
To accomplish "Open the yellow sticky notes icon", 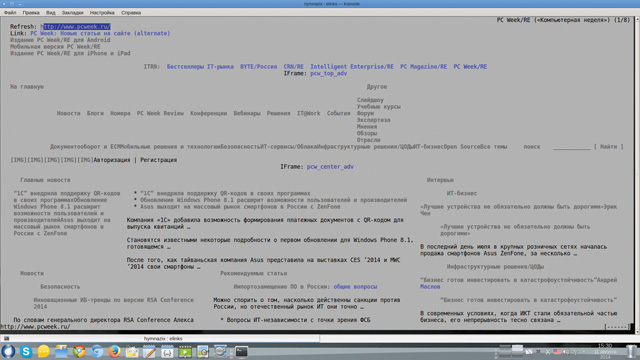I will coord(132,351).
